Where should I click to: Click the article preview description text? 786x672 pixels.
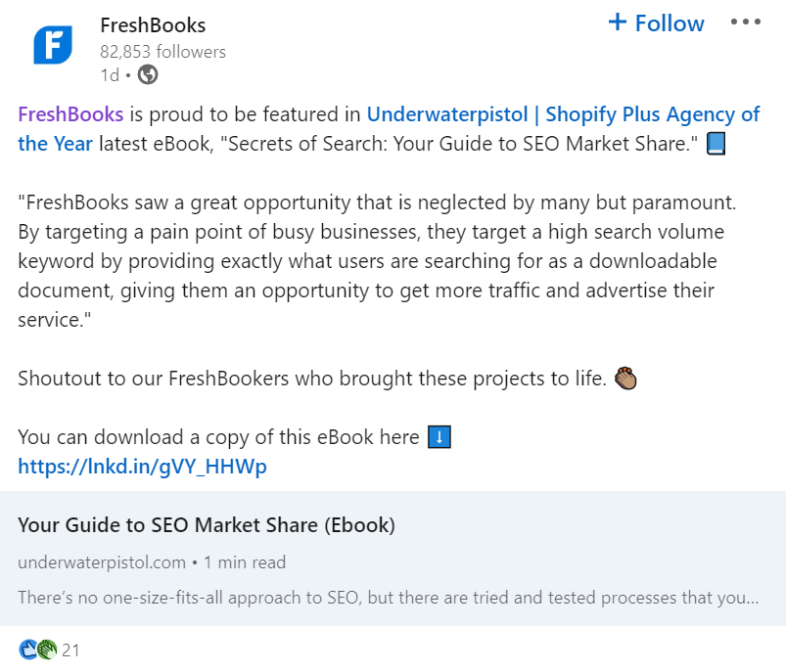tap(388, 597)
